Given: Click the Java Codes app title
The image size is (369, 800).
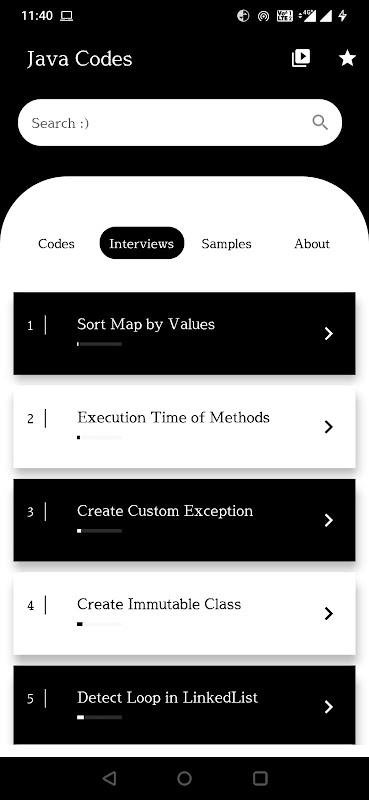Looking at the screenshot, I should 80,59.
